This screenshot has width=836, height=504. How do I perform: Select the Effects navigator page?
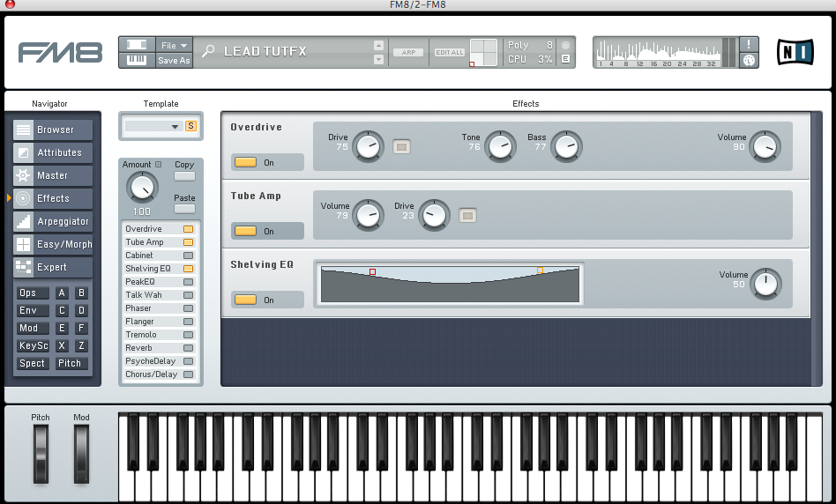point(52,198)
